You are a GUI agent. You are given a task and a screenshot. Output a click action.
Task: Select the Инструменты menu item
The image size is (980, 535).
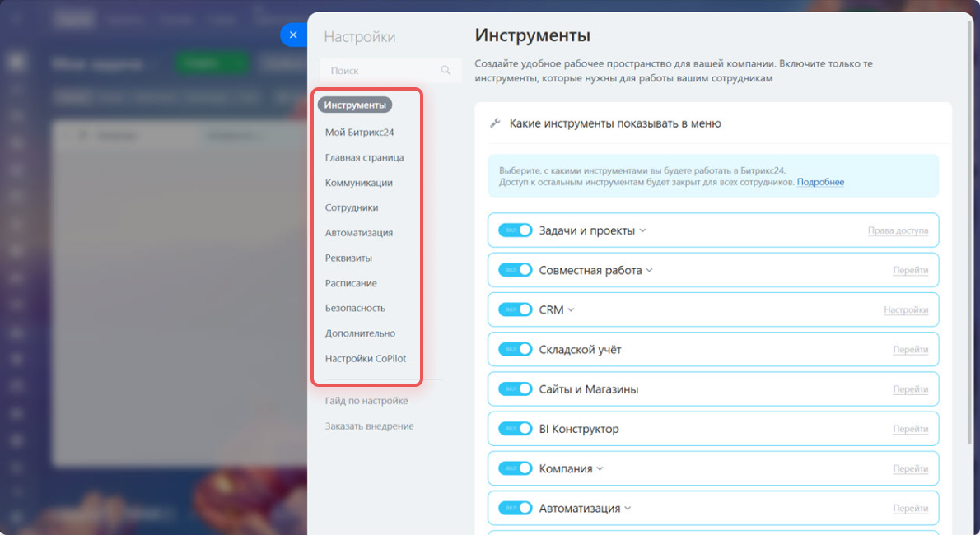coord(354,105)
